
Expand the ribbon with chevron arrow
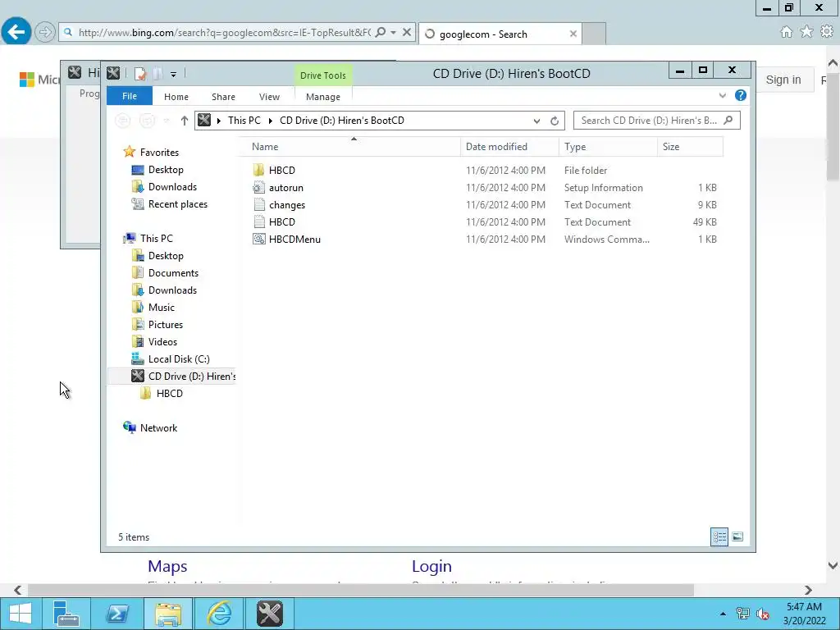[x=722, y=95]
